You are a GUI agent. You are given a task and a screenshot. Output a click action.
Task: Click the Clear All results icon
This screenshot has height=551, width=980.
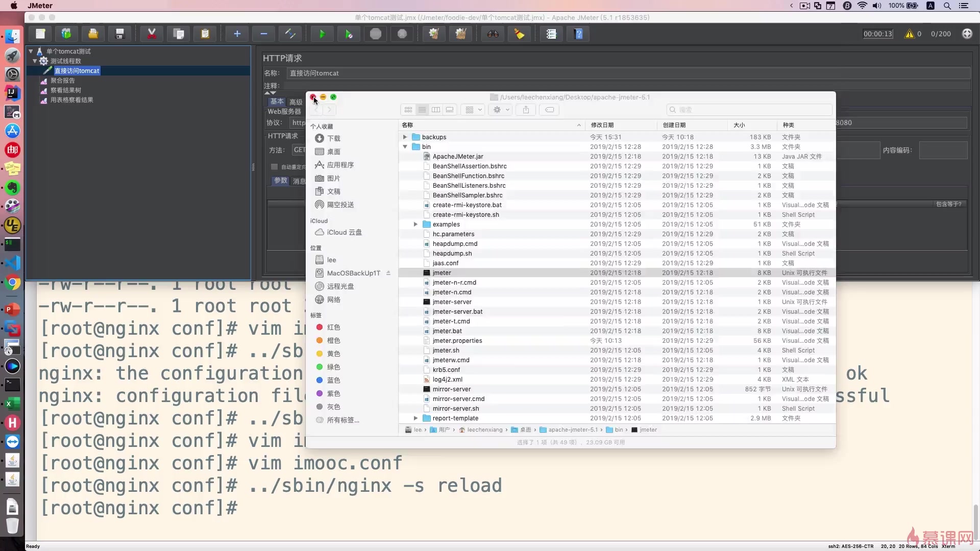point(460,34)
